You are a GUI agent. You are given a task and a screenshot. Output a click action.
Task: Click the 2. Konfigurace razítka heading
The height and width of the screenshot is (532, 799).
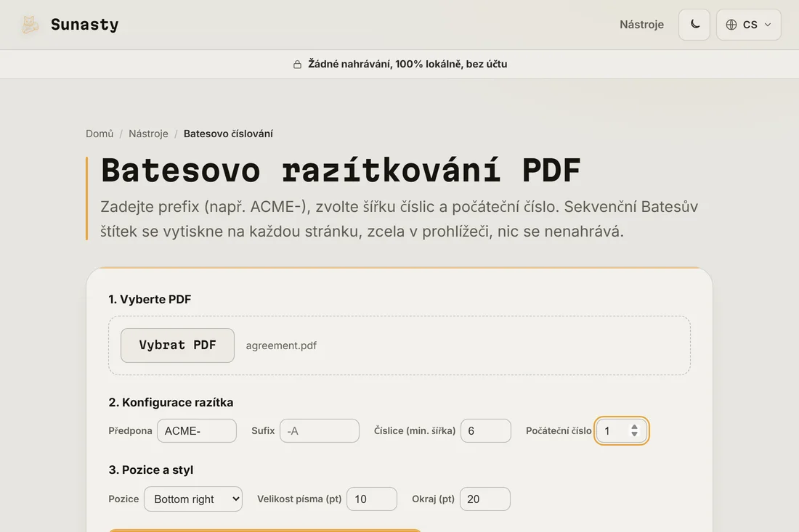pos(171,402)
